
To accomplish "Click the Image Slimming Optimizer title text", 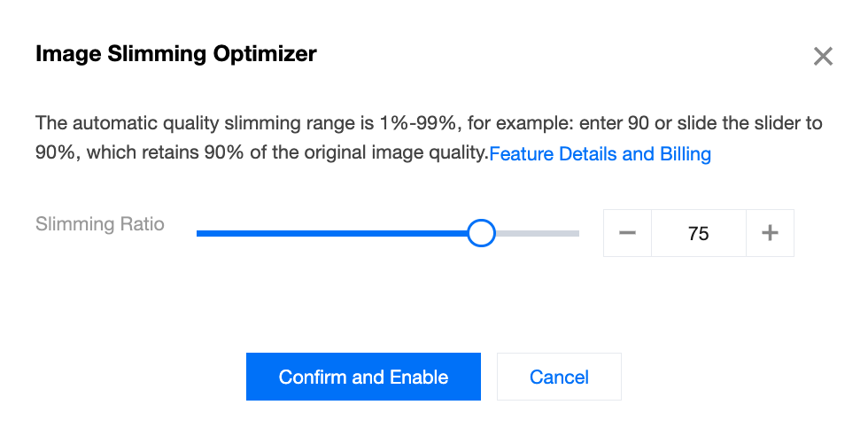I will coord(175,54).
